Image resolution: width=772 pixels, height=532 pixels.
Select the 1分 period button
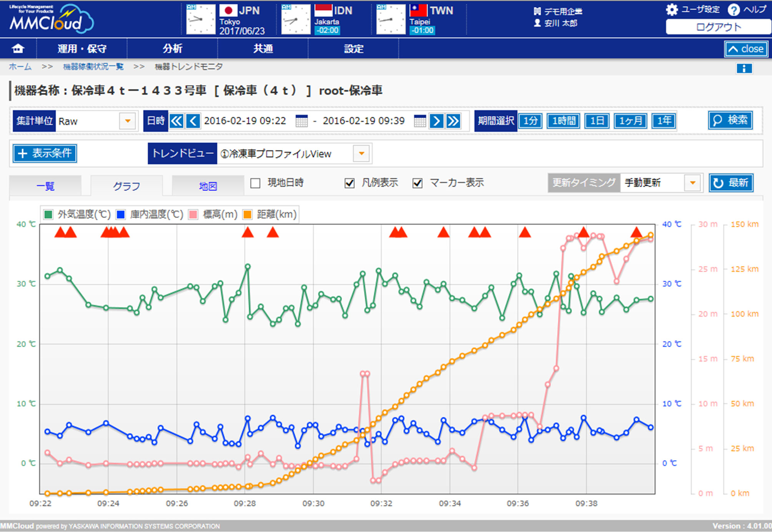(x=531, y=121)
